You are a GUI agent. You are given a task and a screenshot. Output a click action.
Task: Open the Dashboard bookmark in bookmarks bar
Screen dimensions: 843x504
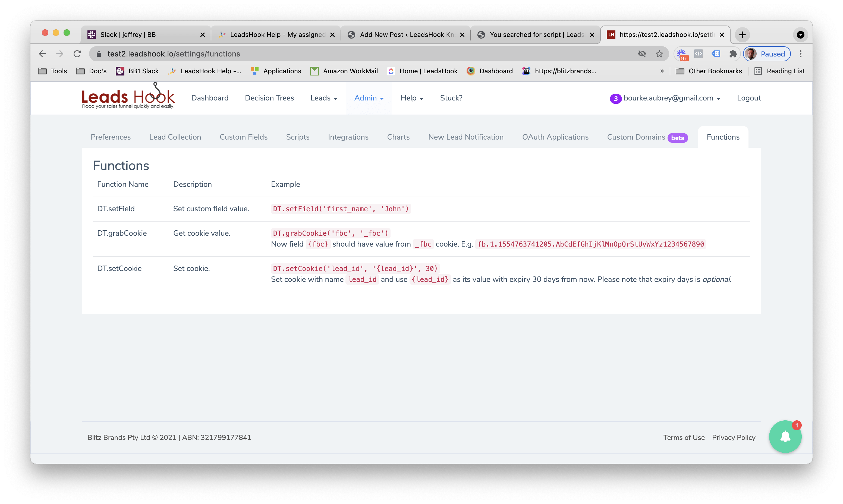[x=489, y=71]
